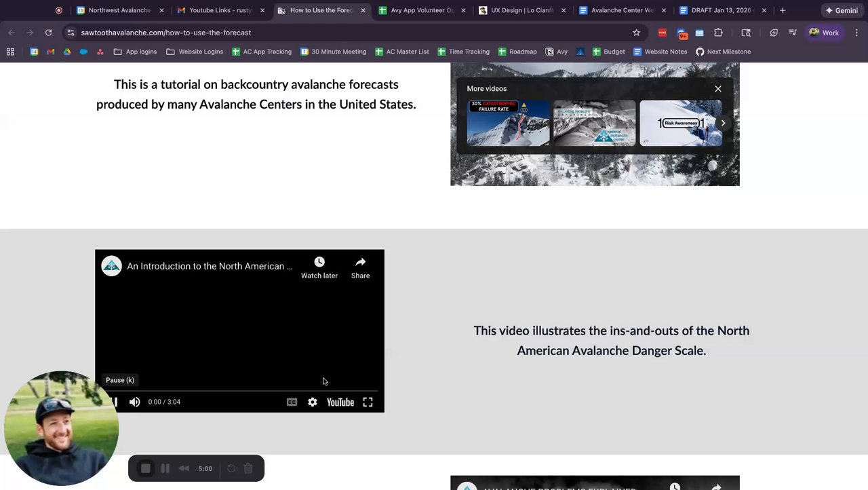The height and width of the screenshot is (490, 868).
Task: Close the More videos overlay
Action: coord(718,89)
